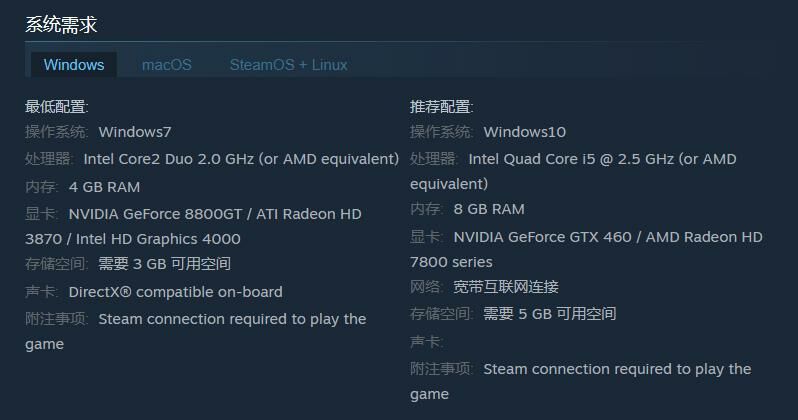Click the 附注事项 note under 推荐配置
The height and width of the screenshot is (420, 798).
tap(616, 369)
